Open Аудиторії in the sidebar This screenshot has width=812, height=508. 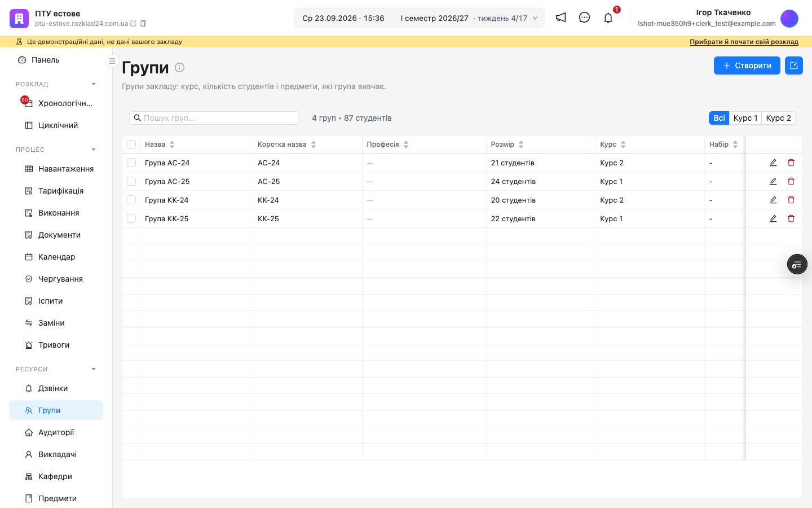(x=56, y=432)
